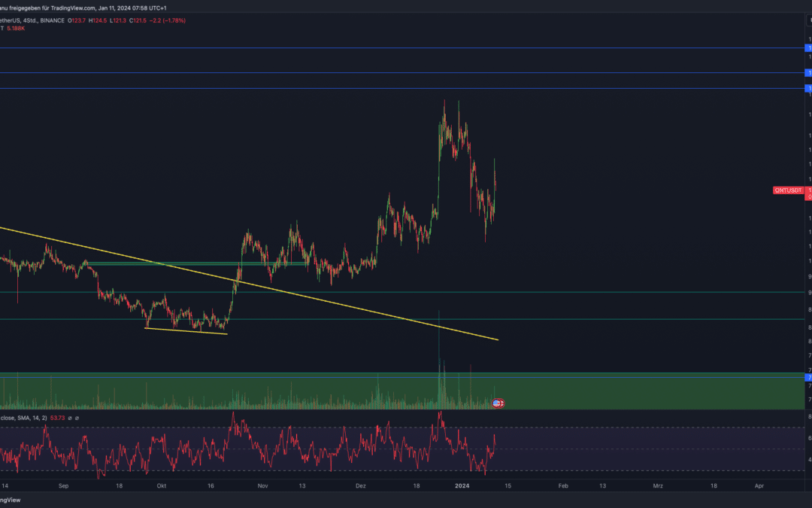Click the '16' time axis label
Image resolution: width=812 pixels, height=508 pixels.
click(x=211, y=486)
